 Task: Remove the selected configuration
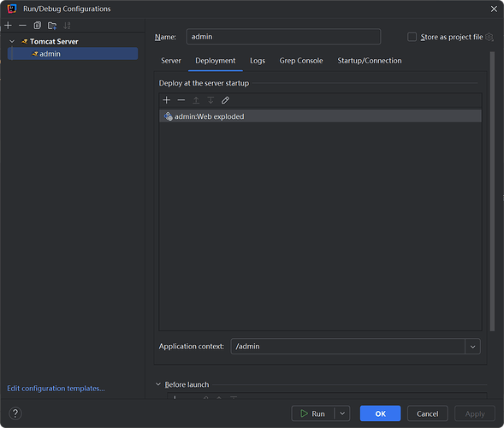(22, 26)
